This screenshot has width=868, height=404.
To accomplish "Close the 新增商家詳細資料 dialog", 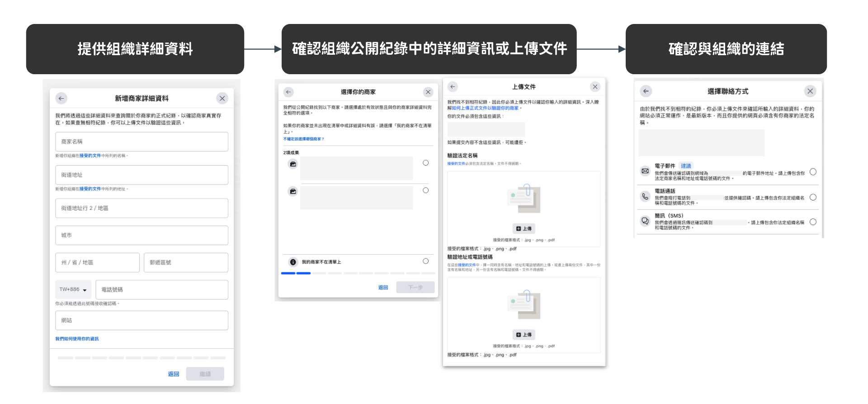I will tap(222, 98).
